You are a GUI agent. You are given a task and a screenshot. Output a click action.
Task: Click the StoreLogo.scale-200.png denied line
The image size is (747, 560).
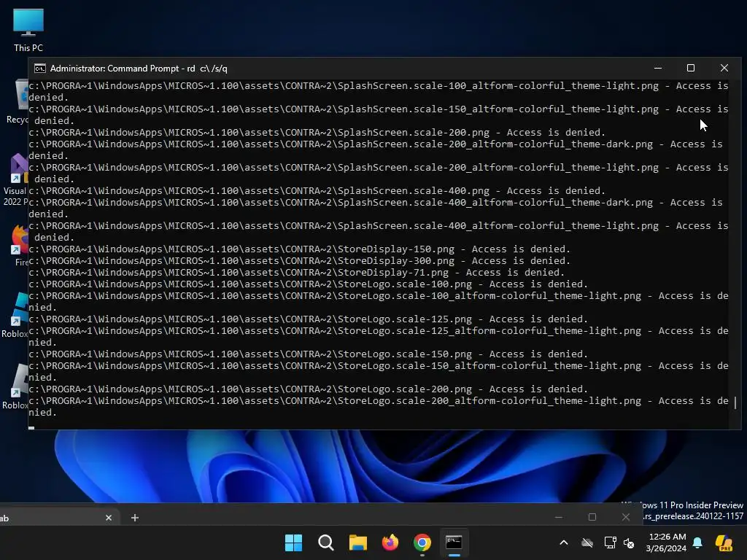click(x=309, y=389)
